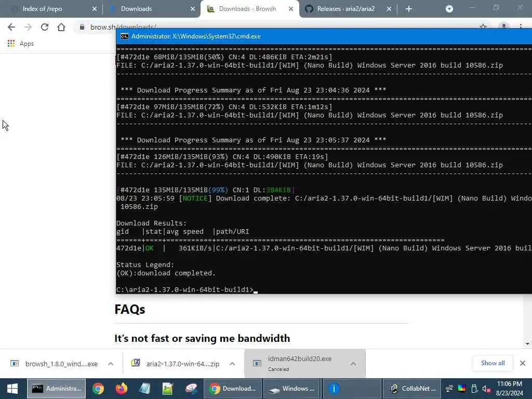The height and width of the screenshot is (399, 532).
Task: Open network tray icon
Action: (449, 389)
